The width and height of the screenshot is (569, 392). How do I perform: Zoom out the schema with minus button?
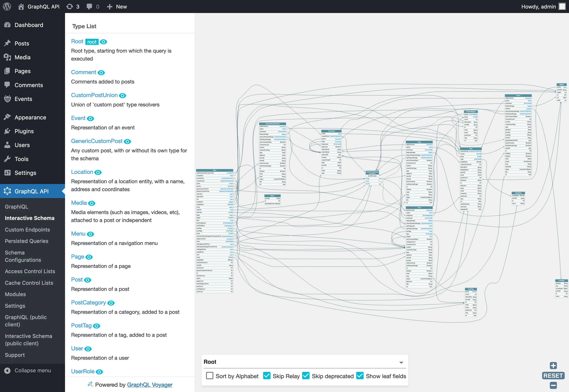pyautogui.click(x=553, y=385)
